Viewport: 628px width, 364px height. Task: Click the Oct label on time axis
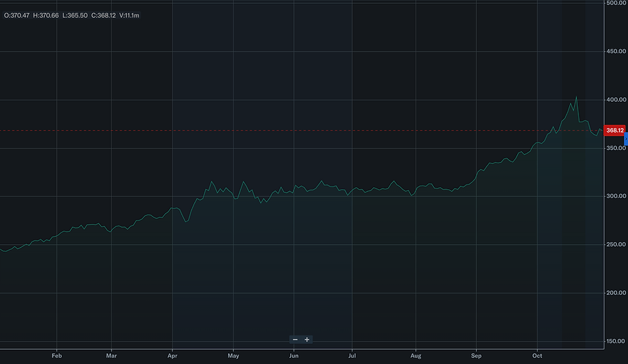pyautogui.click(x=537, y=356)
